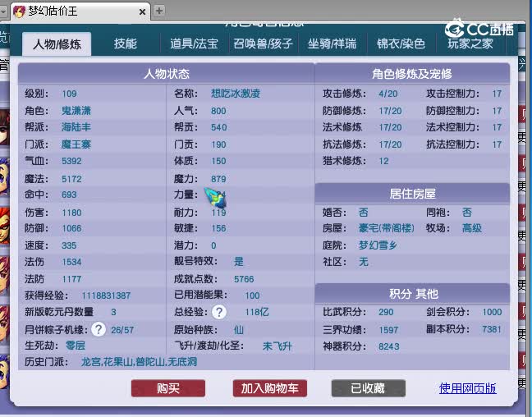This screenshot has width=532, height=417.
Task: Close the 梦幻估价王 browser tab
Action: point(143,11)
